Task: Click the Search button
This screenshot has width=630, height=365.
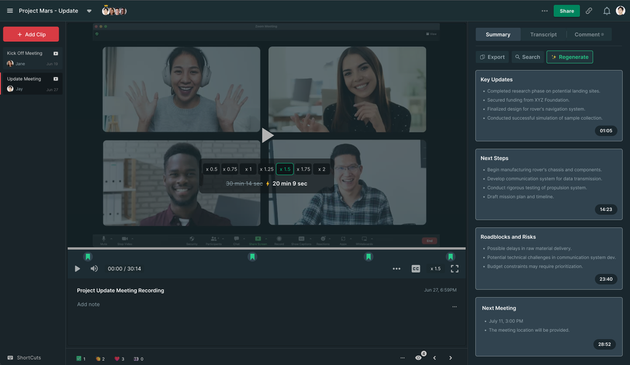Action: [x=528, y=57]
